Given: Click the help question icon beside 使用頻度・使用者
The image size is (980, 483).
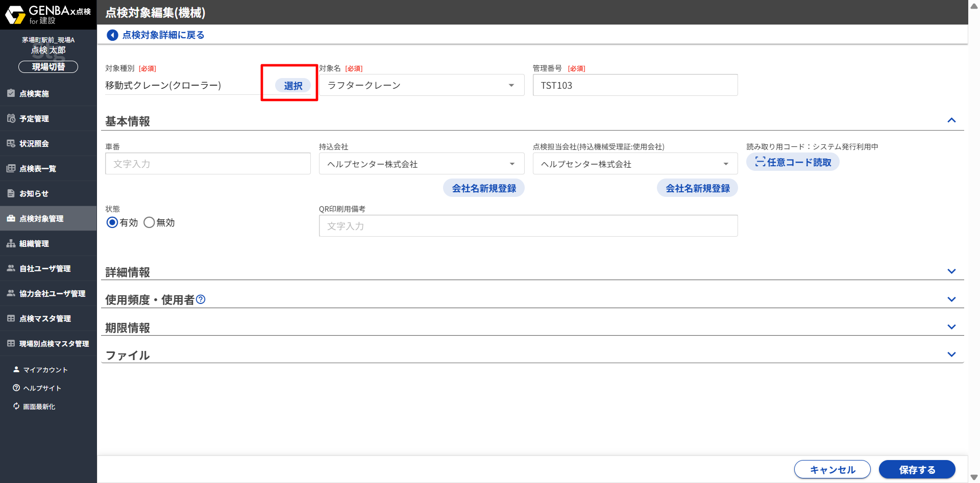Looking at the screenshot, I should click(201, 299).
